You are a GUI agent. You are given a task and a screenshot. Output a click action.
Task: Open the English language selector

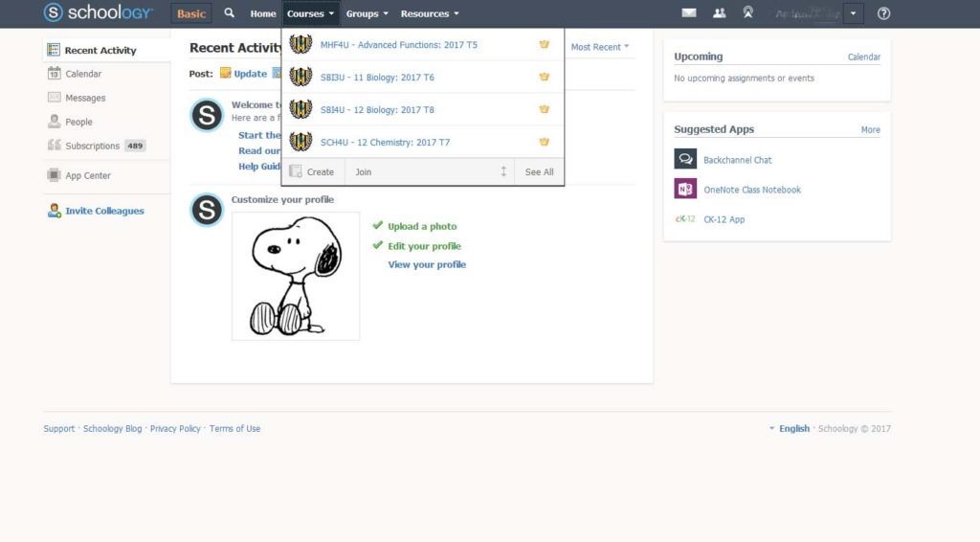pos(789,428)
